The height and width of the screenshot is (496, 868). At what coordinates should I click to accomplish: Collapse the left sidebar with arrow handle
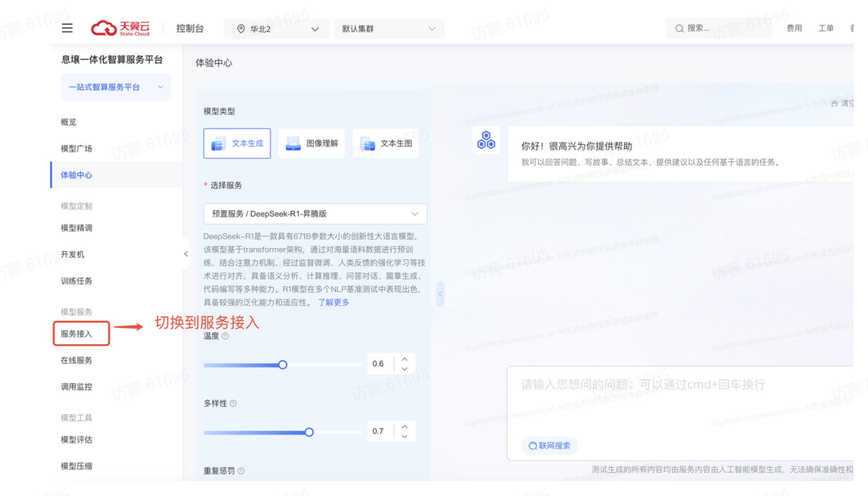coord(186,254)
